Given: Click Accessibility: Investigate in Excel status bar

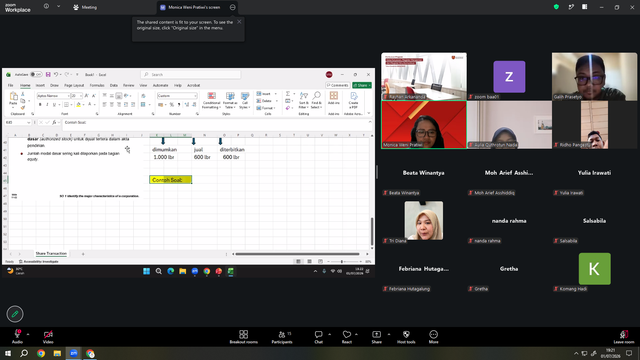Looking at the screenshot, I should click(38, 262).
